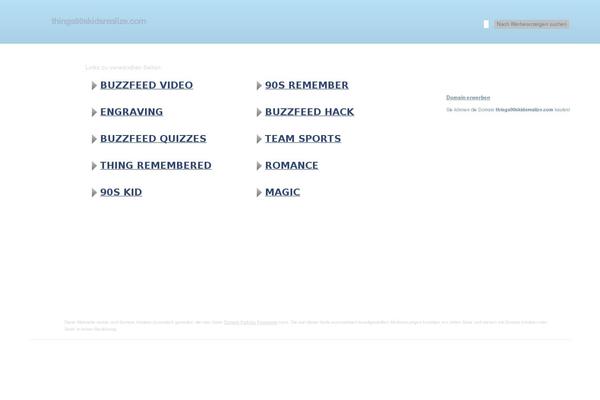
Task: Click the search input field in header
Action: click(486, 24)
